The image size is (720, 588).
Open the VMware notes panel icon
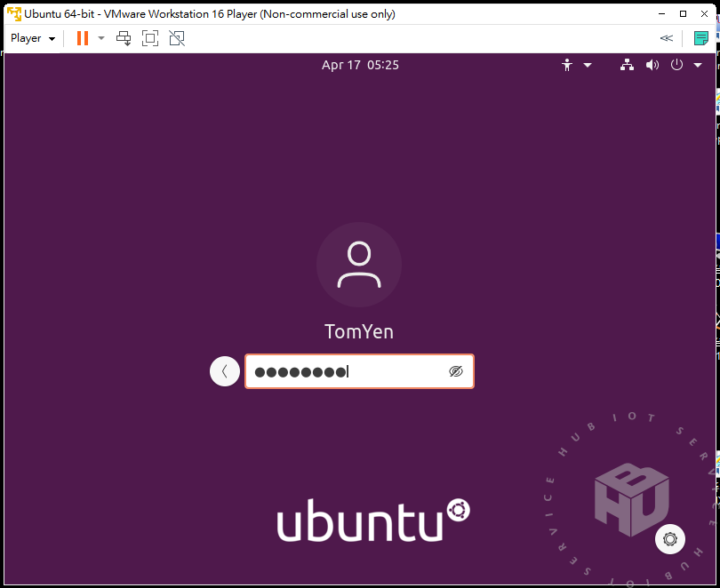[700, 38]
